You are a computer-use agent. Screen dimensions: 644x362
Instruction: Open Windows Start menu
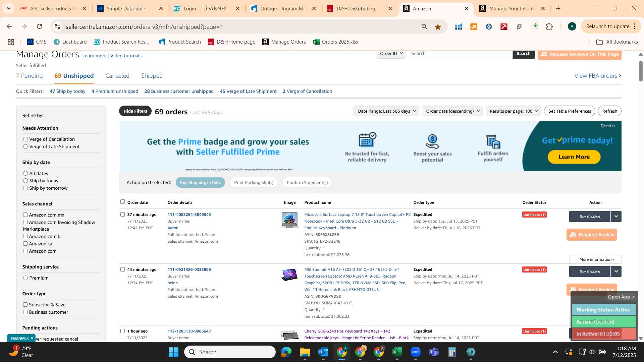(x=173, y=352)
